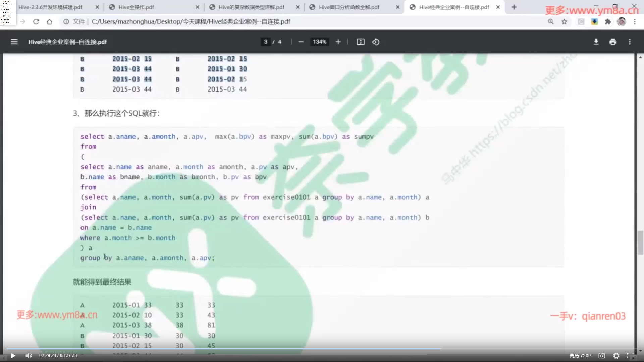
Task: Click the page number input field
Action: tap(266, 42)
